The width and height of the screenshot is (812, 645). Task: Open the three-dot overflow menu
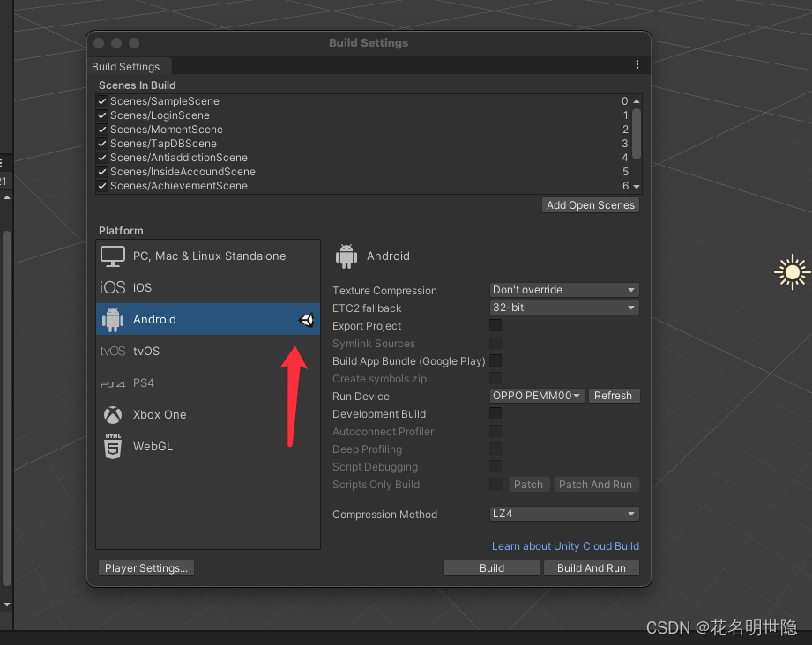click(637, 66)
